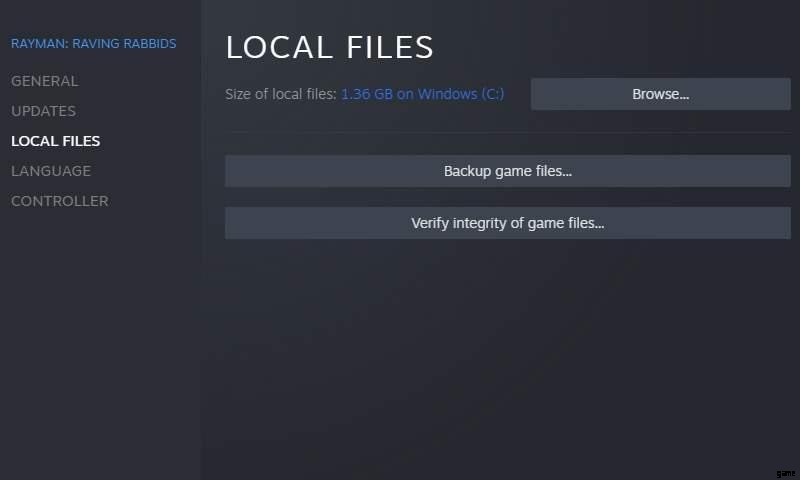Image resolution: width=800 pixels, height=480 pixels.
Task: Click empty sidebar space below CONTROLLER
Action: pos(100,330)
